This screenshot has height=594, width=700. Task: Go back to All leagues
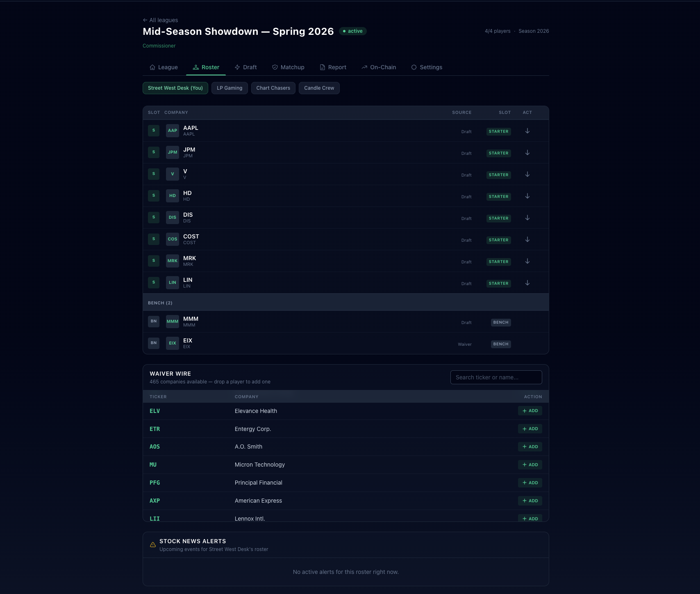(x=160, y=20)
